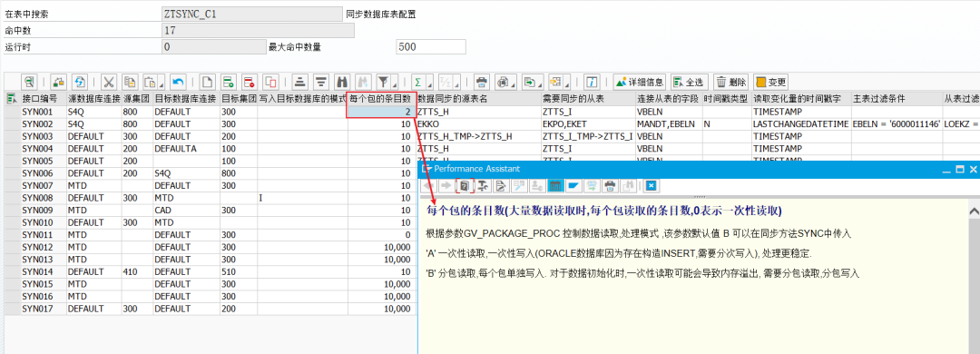Screen dimensions: 980x354
Task: Click the Duplicate Row icon
Action: tap(270, 82)
